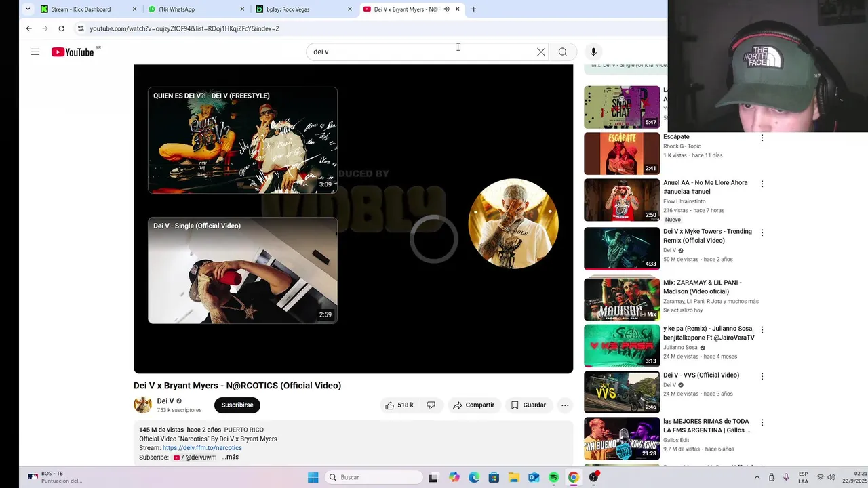Image resolution: width=868 pixels, height=488 pixels.
Task: Open the tab search dropdown arrow
Action: coord(28,9)
